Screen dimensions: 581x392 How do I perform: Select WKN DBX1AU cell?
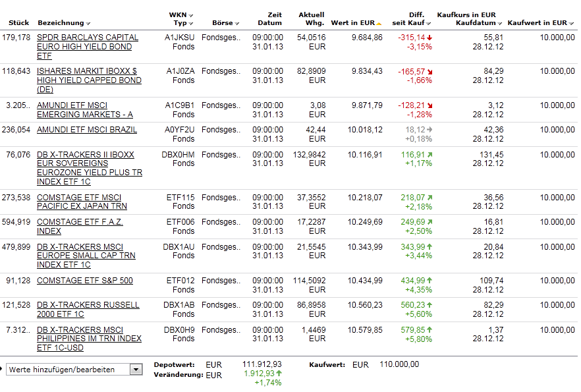179,247
